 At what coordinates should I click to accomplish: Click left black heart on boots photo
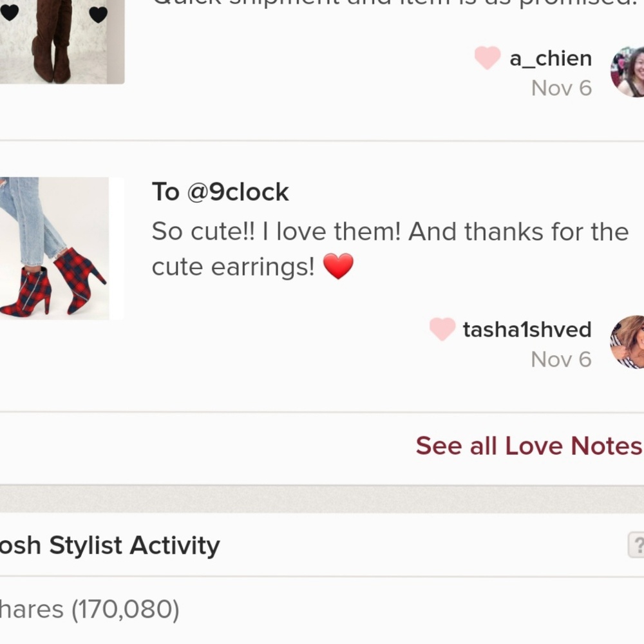(9, 13)
